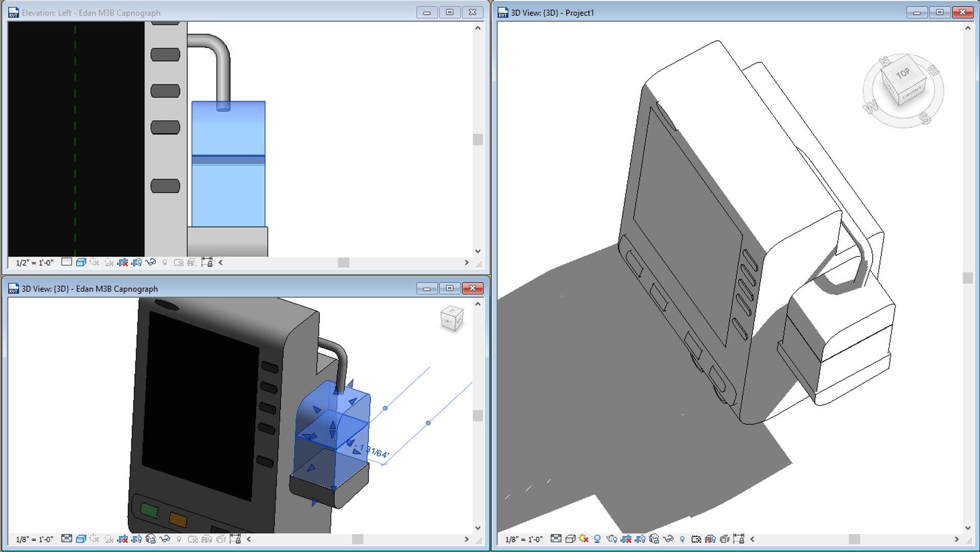Image resolution: width=980 pixels, height=552 pixels.
Task: Click Highlight Displacement Sets in Project1 view
Action: click(x=725, y=539)
